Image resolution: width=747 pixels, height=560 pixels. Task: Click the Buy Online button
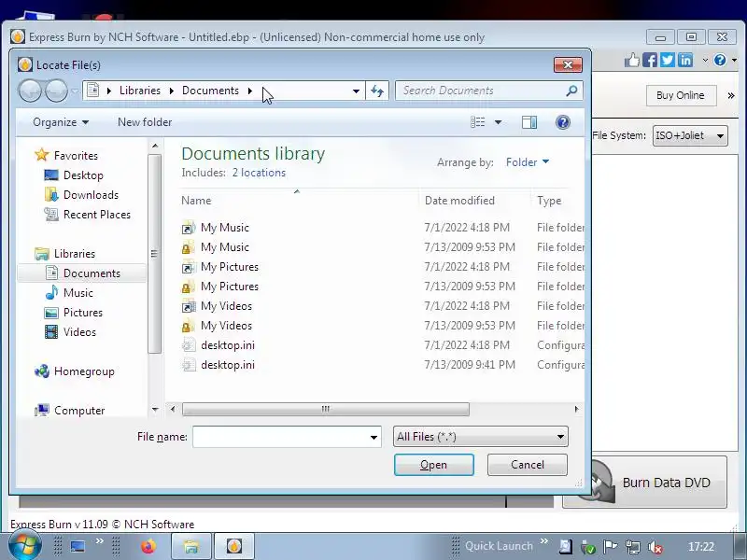(x=681, y=95)
